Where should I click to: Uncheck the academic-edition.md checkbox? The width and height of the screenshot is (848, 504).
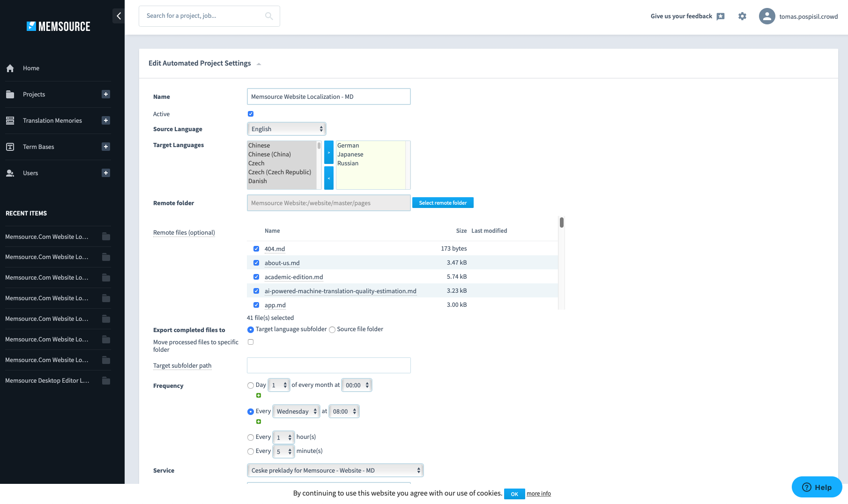pyautogui.click(x=256, y=277)
